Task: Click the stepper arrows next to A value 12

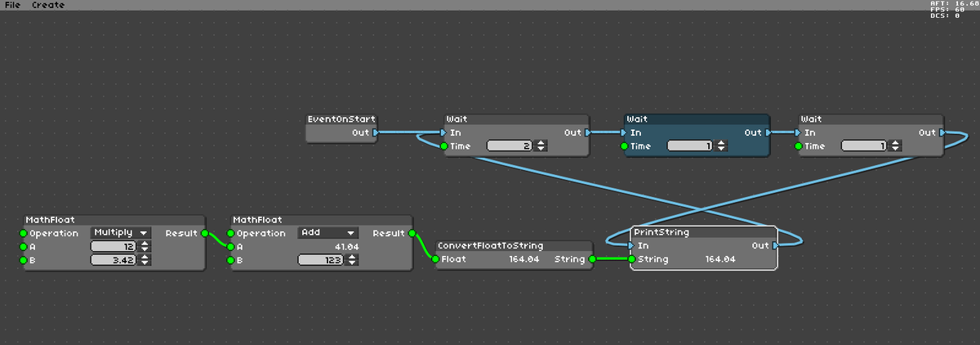Action: [145, 246]
